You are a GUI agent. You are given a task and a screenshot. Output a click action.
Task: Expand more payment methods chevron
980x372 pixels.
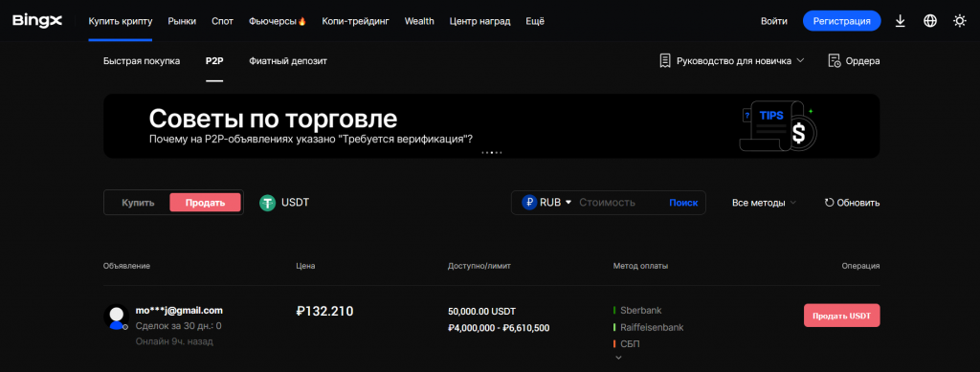(619, 358)
